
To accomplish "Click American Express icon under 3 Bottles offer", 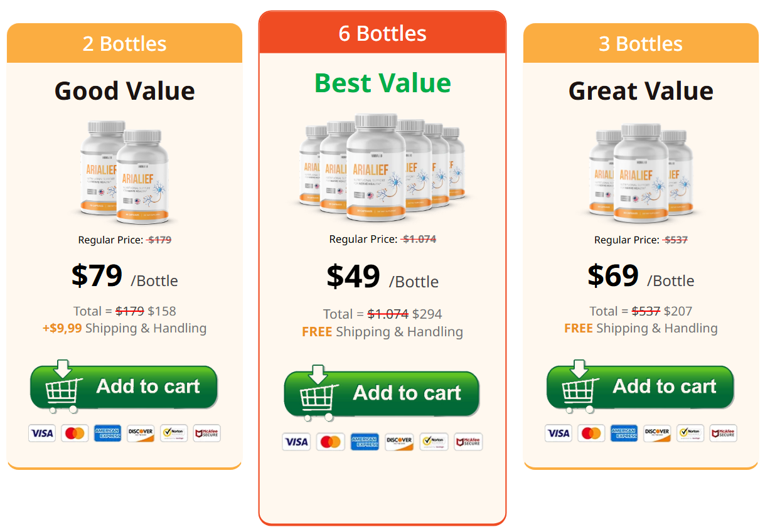I will (624, 433).
